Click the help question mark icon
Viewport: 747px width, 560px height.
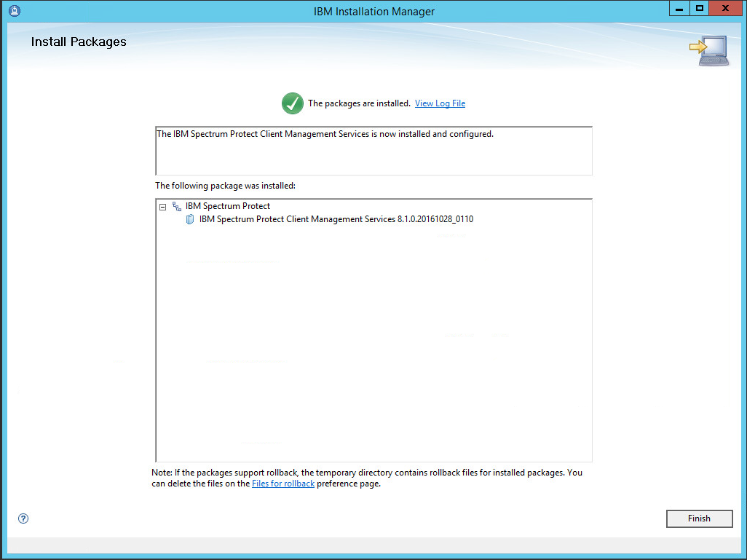pos(23,518)
